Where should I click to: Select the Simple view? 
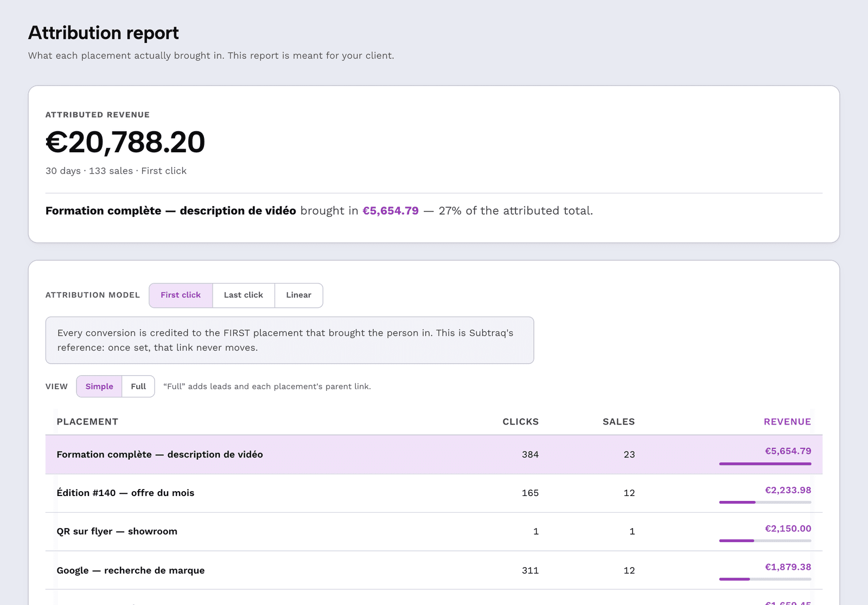tap(99, 387)
